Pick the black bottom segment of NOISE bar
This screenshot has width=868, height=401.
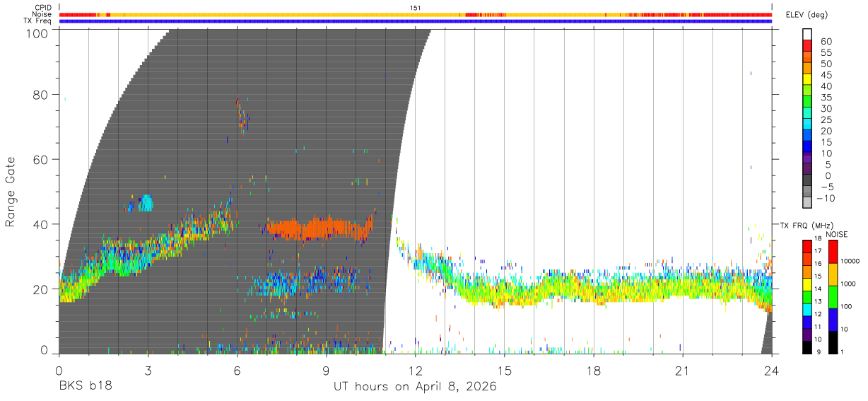(x=833, y=342)
